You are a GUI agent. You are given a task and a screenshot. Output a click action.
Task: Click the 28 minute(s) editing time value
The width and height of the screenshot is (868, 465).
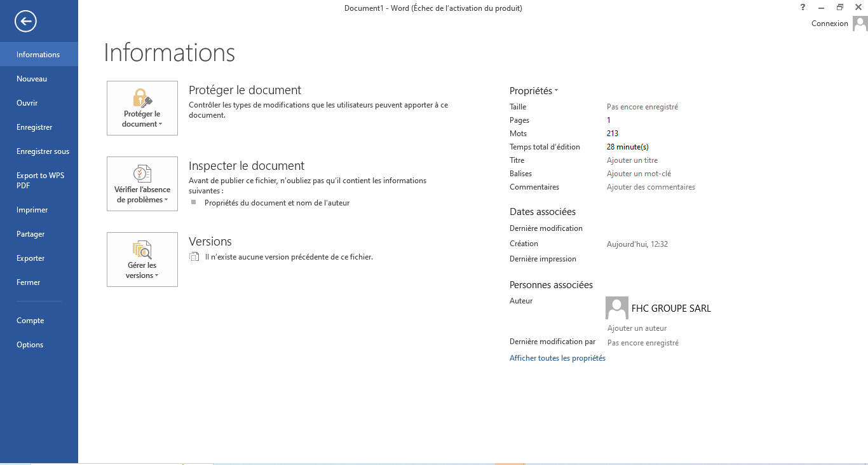[x=628, y=147]
